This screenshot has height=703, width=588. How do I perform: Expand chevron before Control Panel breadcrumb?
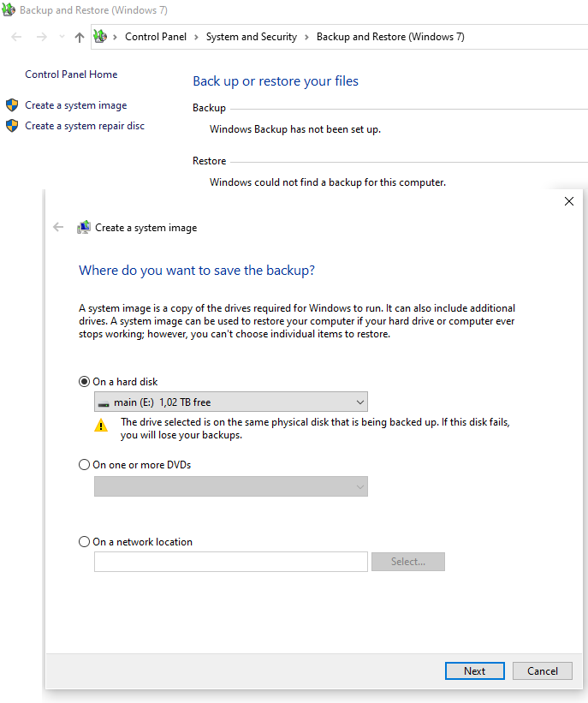pos(116,37)
